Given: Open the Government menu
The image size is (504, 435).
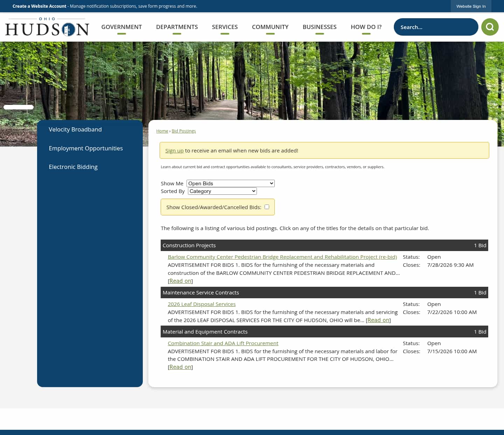Looking at the screenshot, I should tap(121, 27).
